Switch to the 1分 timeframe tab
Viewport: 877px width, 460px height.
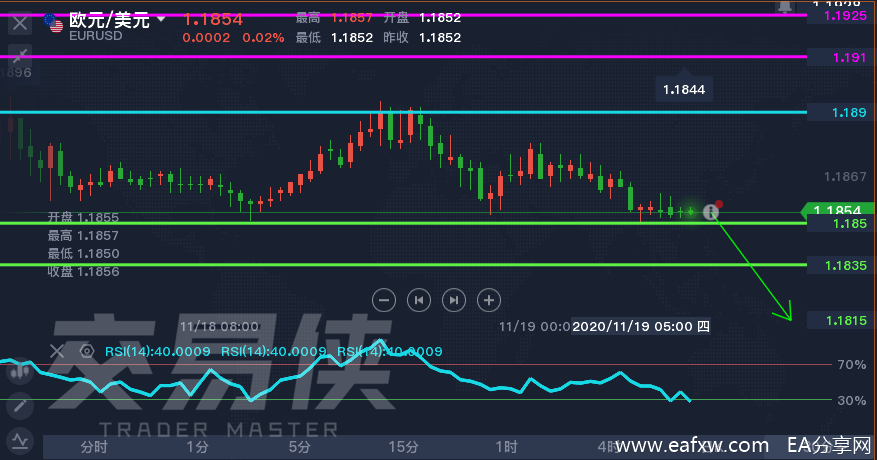click(x=196, y=445)
